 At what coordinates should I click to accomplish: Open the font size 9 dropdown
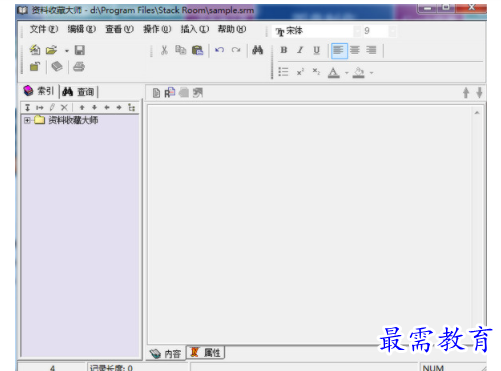pyautogui.click(x=392, y=31)
